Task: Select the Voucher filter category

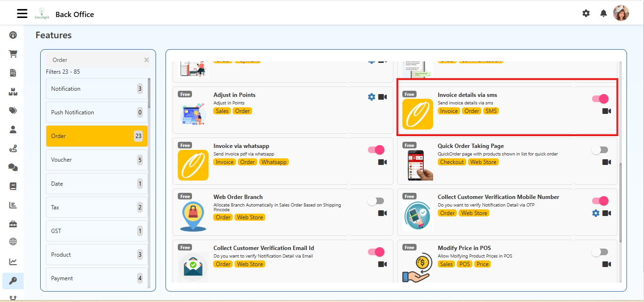Action: [x=96, y=160]
